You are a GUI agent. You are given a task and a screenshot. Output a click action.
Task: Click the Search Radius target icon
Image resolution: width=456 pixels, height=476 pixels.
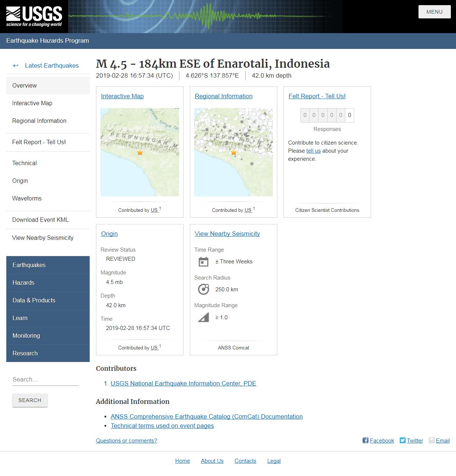(203, 289)
